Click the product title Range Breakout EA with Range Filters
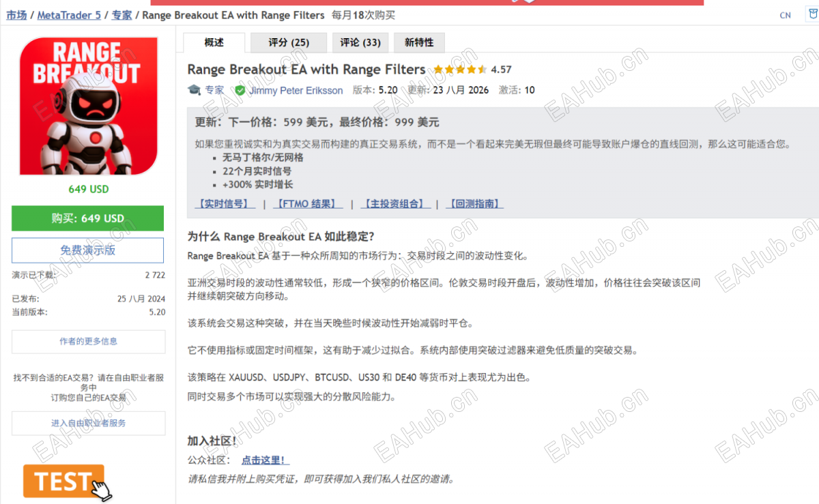This screenshot has width=819, height=504. coord(306,70)
